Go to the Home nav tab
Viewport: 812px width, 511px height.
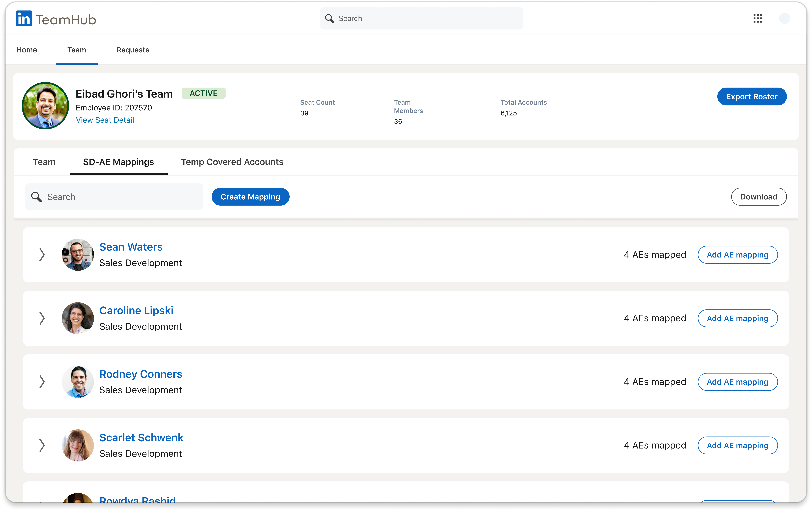pyautogui.click(x=27, y=50)
